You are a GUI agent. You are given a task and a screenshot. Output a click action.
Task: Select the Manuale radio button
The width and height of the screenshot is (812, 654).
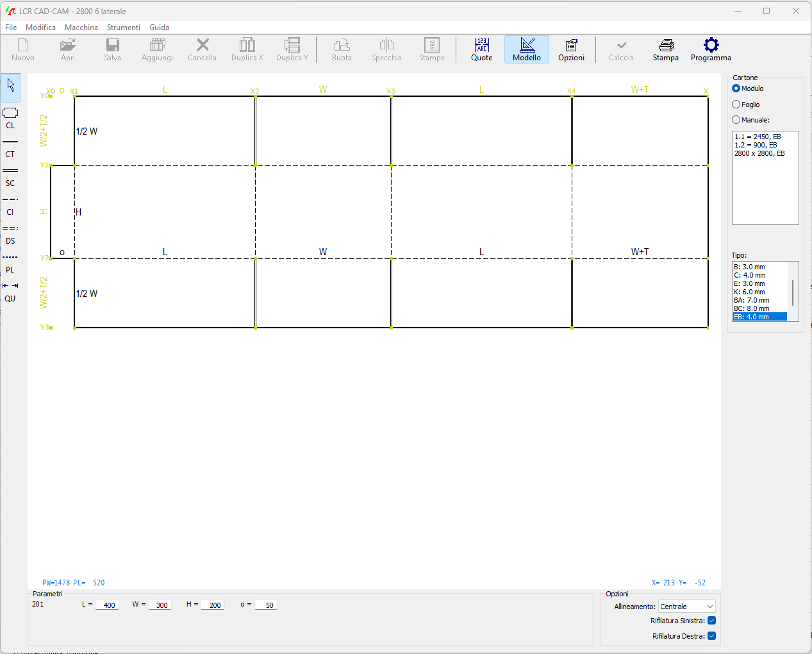click(736, 120)
